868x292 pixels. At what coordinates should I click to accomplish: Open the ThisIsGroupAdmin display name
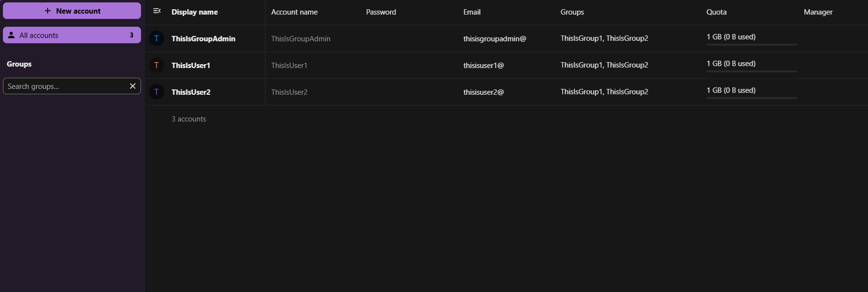[x=203, y=39]
